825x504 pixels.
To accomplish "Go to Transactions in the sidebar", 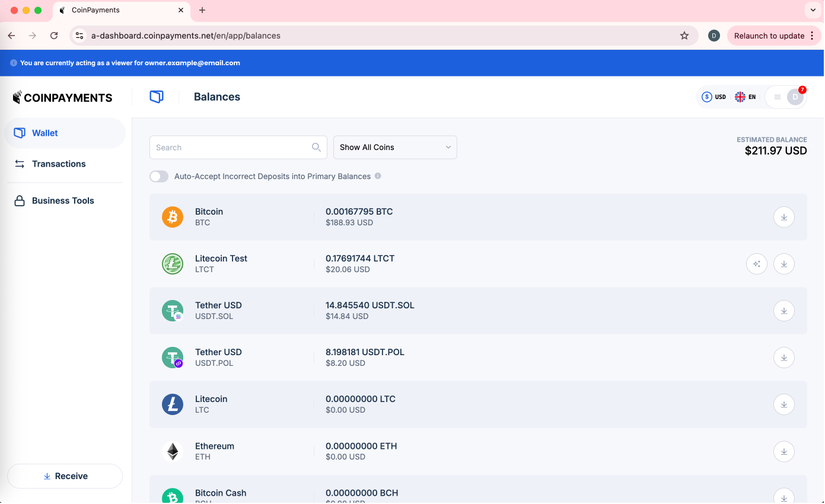I will [x=59, y=164].
